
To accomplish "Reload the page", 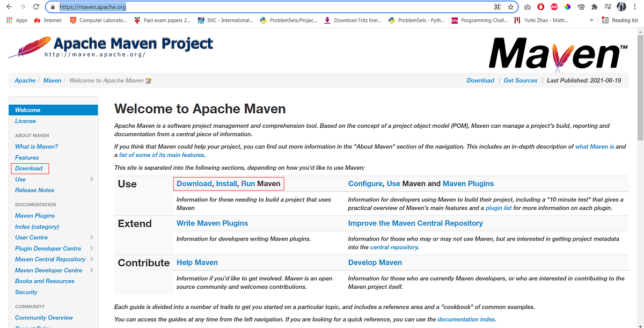I will tap(35, 7).
